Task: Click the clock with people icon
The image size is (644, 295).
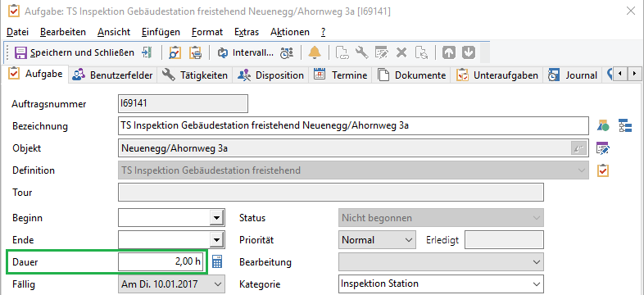Action: pos(287,52)
